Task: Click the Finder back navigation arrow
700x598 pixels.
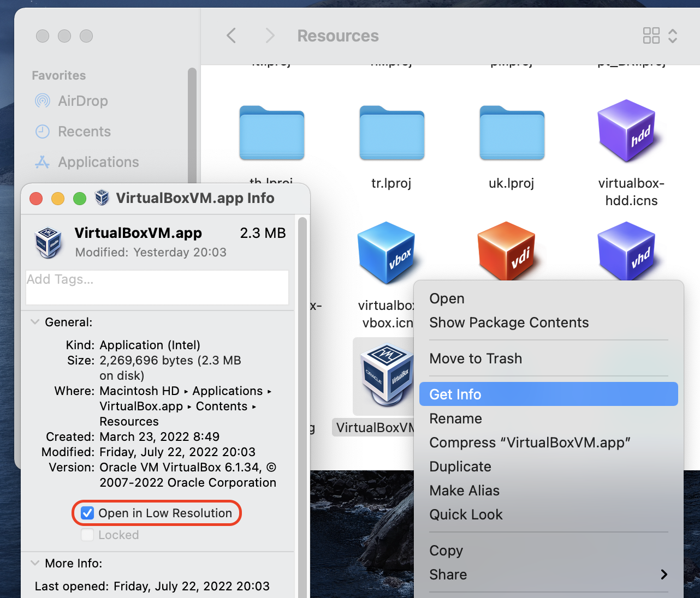Action: [x=231, y=36]
